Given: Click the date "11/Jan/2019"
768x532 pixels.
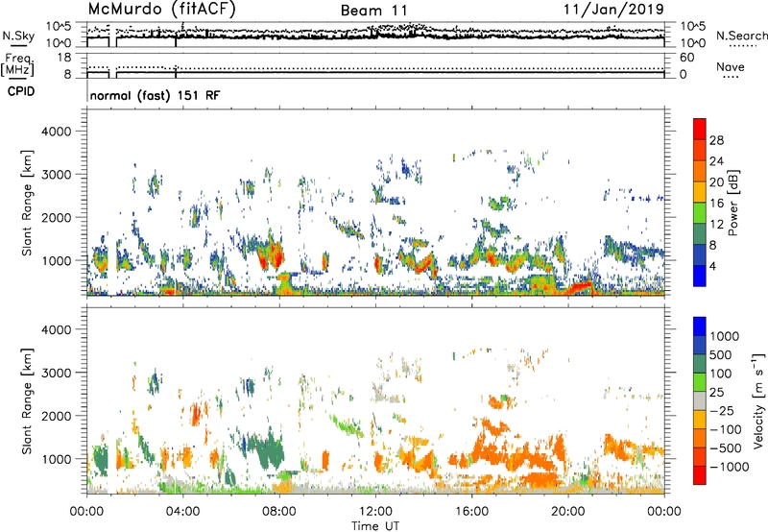Looking at the screenshot, I should [x=613, y=10].
